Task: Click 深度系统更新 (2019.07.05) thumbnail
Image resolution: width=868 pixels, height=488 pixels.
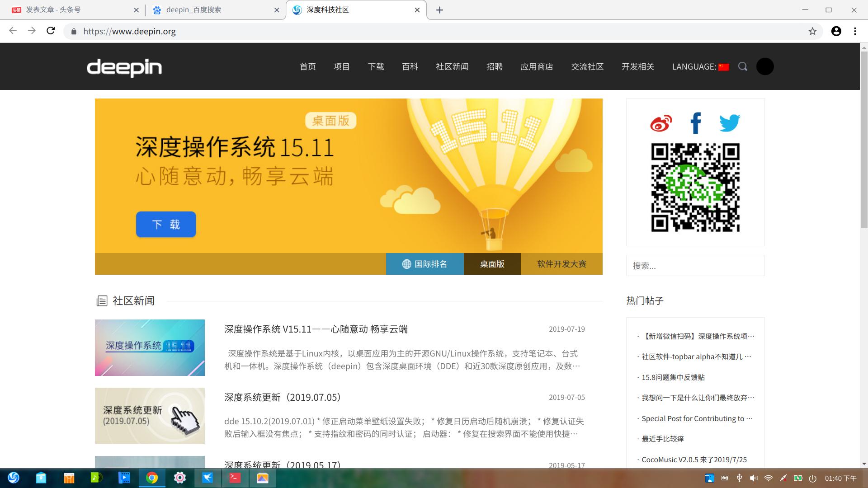Action: click(150, 416)
